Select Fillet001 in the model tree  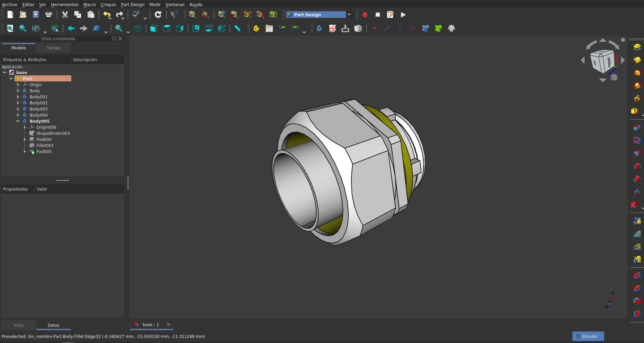[x=45, y=146]
